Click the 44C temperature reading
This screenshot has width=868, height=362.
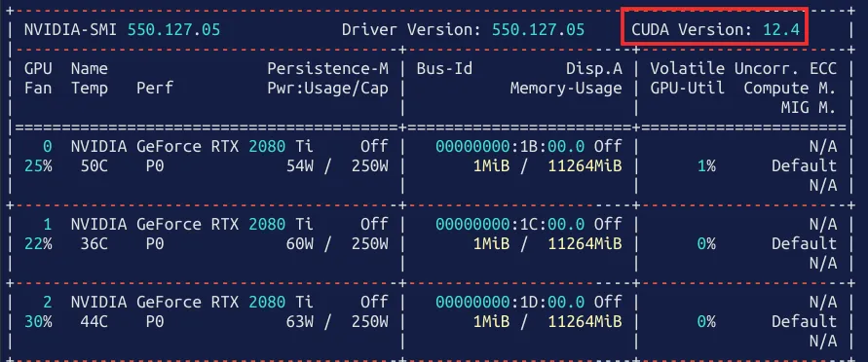pyautogui.click(x=94, y=322)
